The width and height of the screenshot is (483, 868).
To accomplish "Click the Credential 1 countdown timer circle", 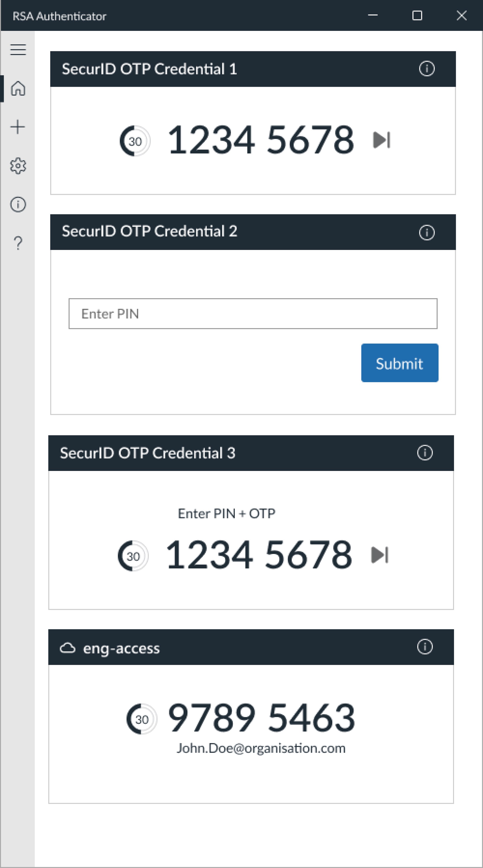I will click(x=135, y=141).
